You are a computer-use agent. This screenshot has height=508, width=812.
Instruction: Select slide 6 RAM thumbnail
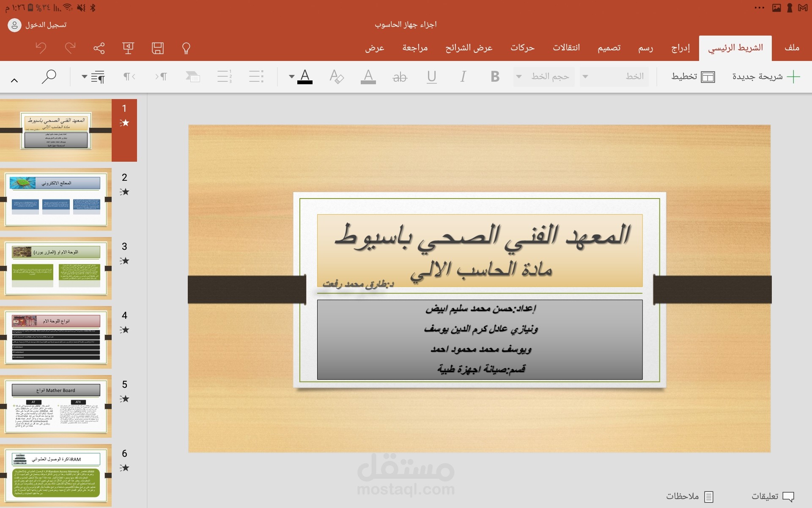[56, 475]
